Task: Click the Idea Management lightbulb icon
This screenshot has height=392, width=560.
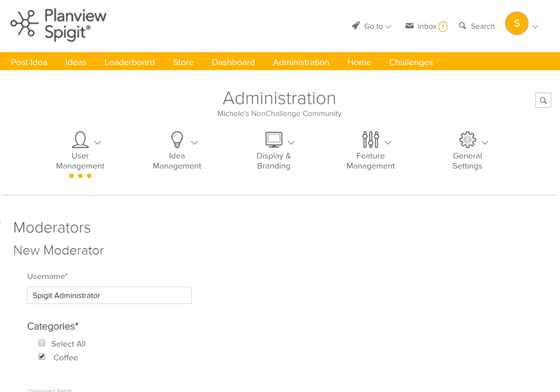Action: coord(177,140)
